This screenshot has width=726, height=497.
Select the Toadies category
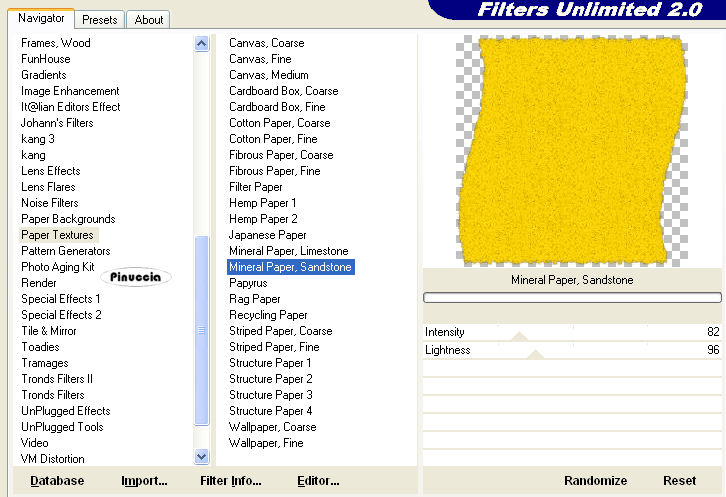tap(40, 346)
